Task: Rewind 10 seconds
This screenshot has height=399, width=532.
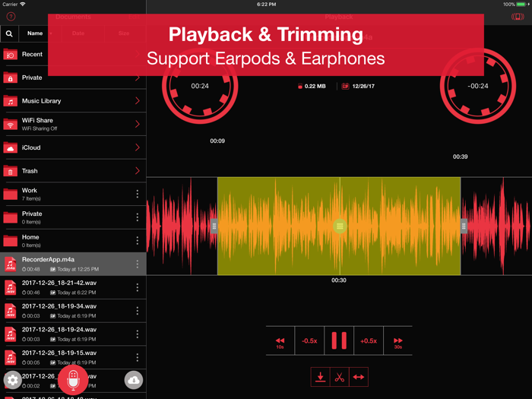Action: 280,341
